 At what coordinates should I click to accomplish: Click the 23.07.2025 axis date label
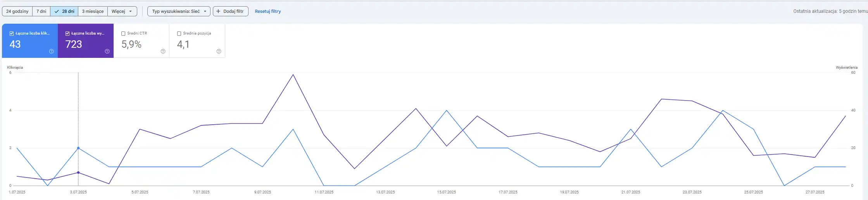click(692, 192)
